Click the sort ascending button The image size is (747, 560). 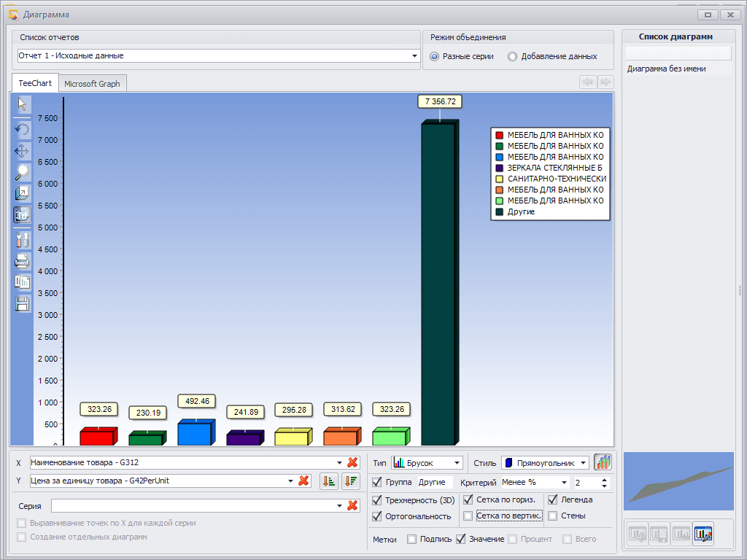pyautogui.click(x=329, y=481)
